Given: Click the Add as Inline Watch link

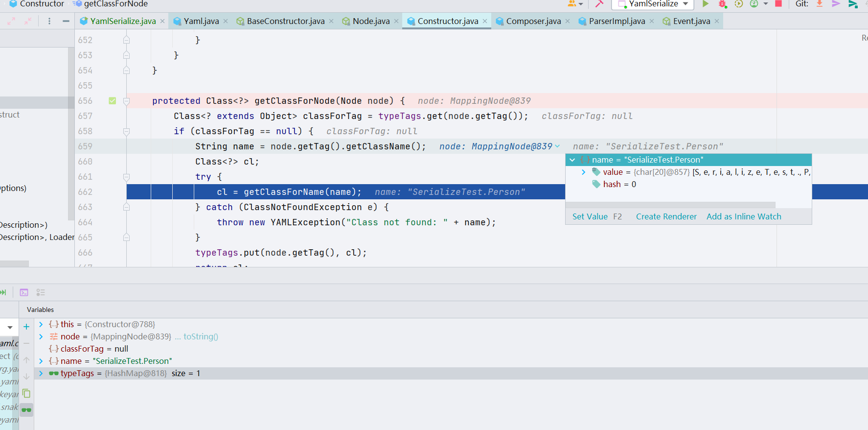Looking at the screenshot, I should click(x=743, y=216).
